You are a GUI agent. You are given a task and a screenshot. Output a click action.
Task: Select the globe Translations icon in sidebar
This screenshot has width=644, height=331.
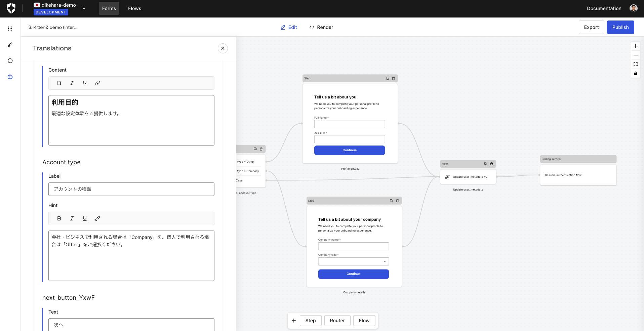pos(10,77)
